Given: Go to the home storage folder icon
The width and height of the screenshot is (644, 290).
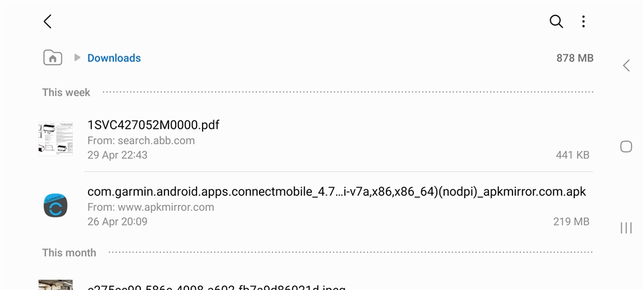Looking at the screenshot, I should click(52, 58).
